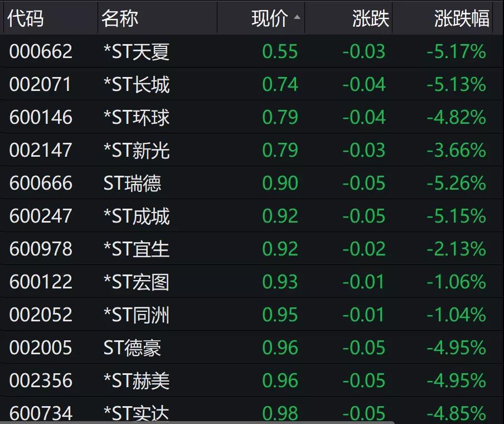This screenshot has height=424, width=504.
Task: Choose the *ST宜生 stock name
Action: click(x=137, y=249)
